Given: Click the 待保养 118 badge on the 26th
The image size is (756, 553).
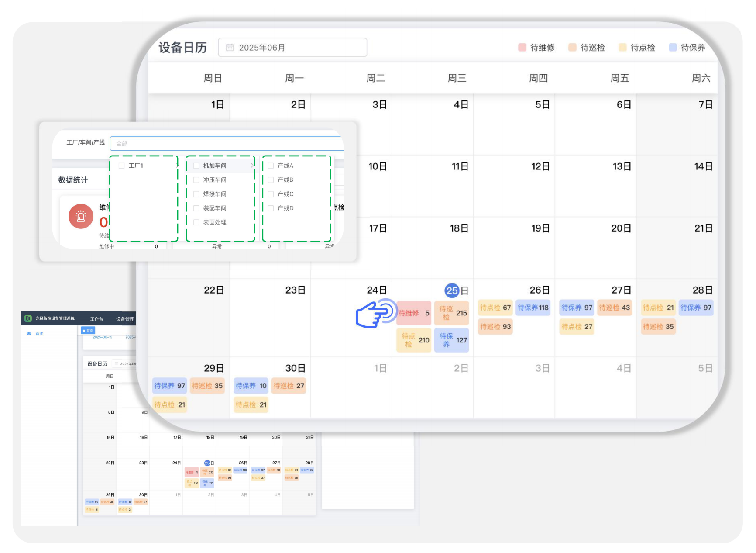Looking at the screenshot, I should click(533, 308).
